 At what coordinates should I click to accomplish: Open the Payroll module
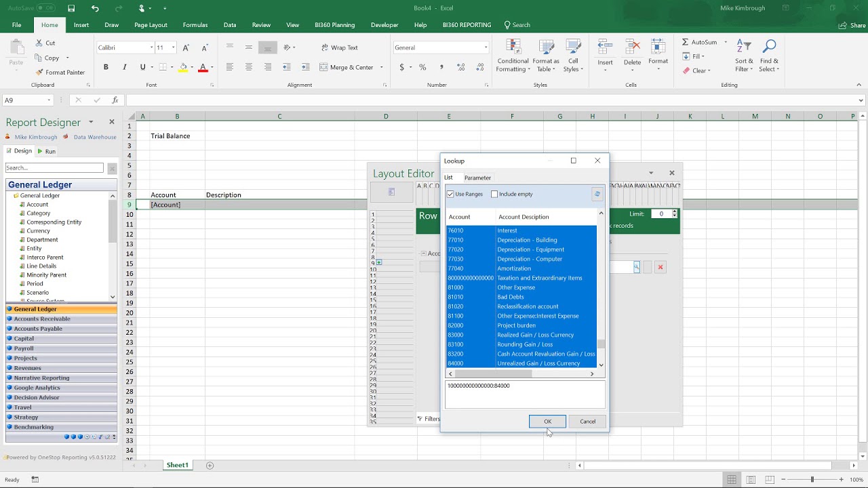(x=61, y=348)
